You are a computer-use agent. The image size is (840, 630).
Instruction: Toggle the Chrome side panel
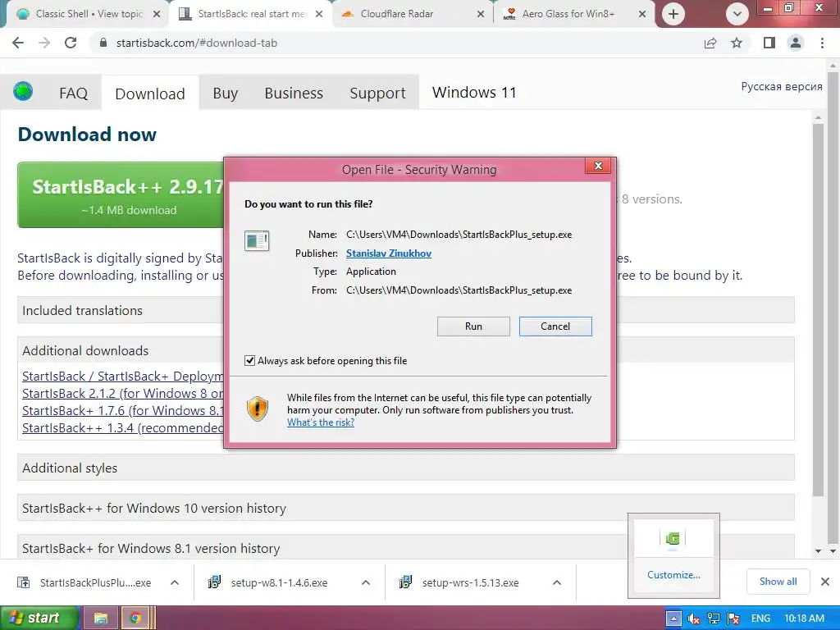click(x=769, y=43)
